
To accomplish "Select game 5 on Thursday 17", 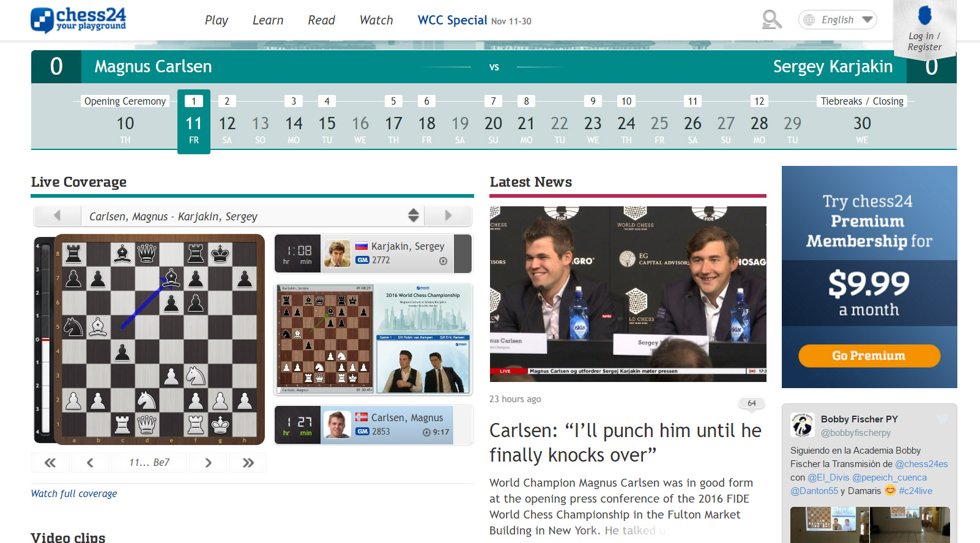I will click(393, 121).
